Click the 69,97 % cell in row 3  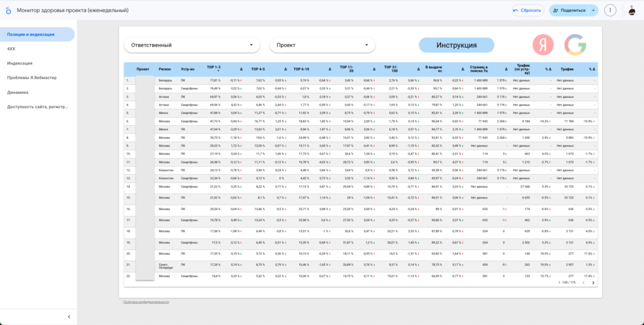[215, 97]
